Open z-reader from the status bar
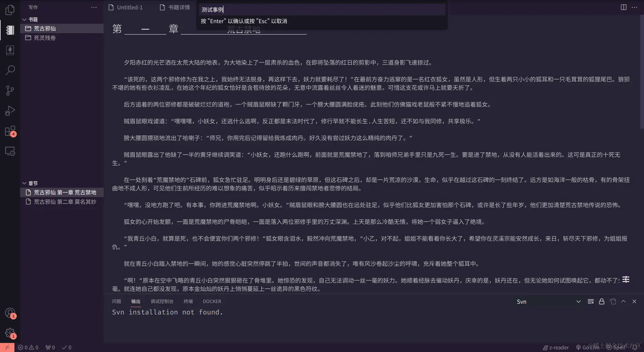The height and width of the screenshot is (352, 644). [556, 347]
